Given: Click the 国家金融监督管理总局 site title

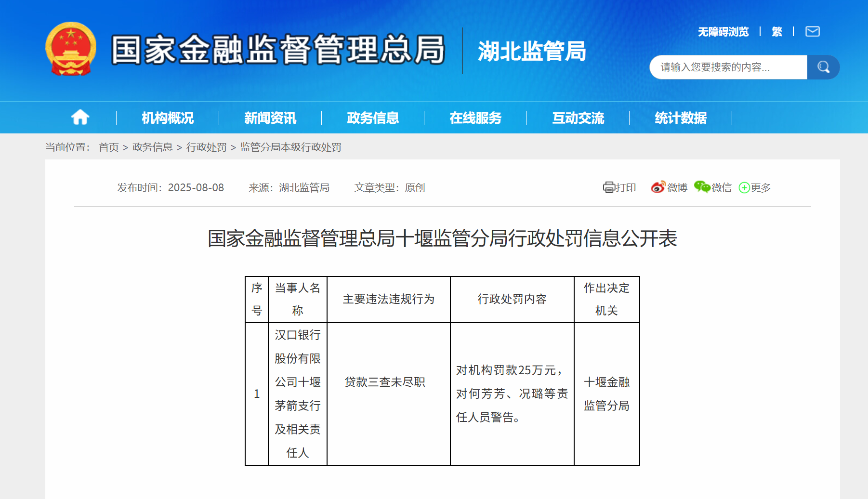Looking at the screenshot, I should pos(278,49).
